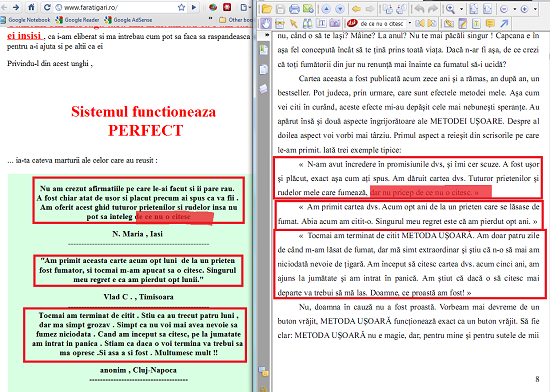
Task: Select the arrow selection tool
Action: (x=294, y=23)
